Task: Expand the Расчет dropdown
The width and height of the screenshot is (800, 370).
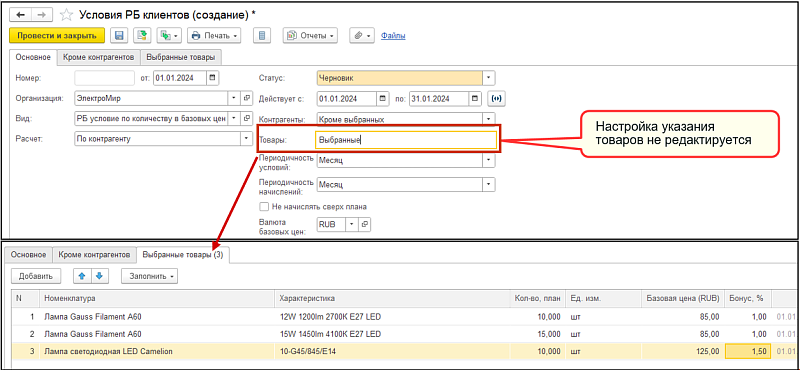Action: point(246,138)
